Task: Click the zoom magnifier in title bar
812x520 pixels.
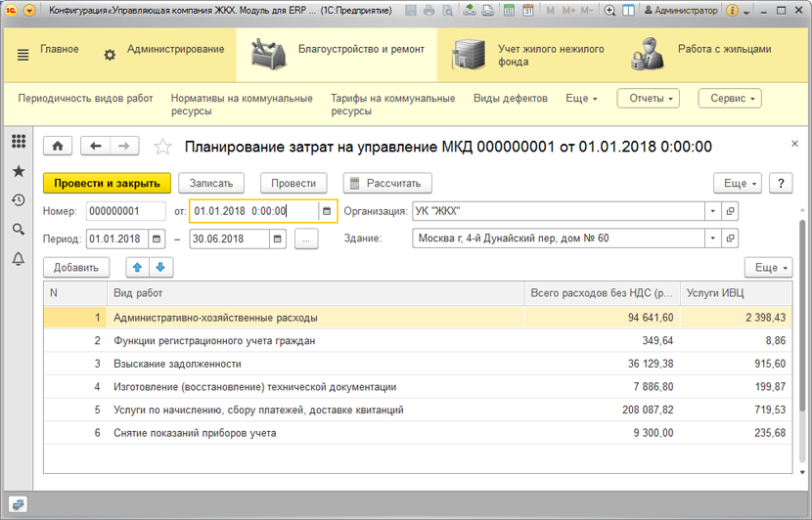Action: [610, 11]
